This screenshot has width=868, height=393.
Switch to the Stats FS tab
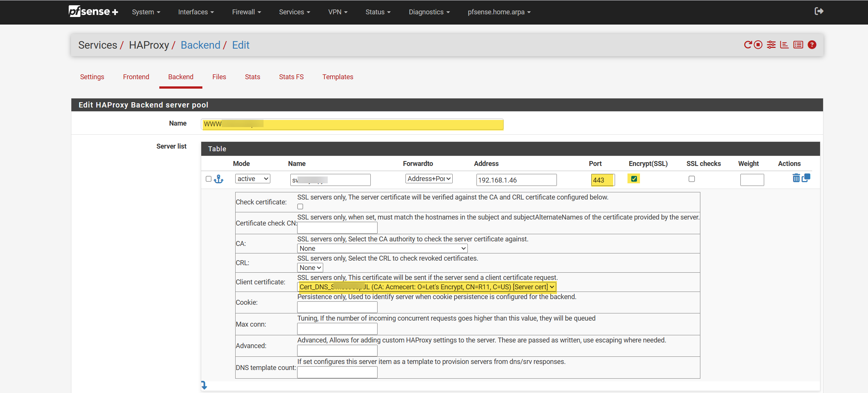[x=291, y=77]
